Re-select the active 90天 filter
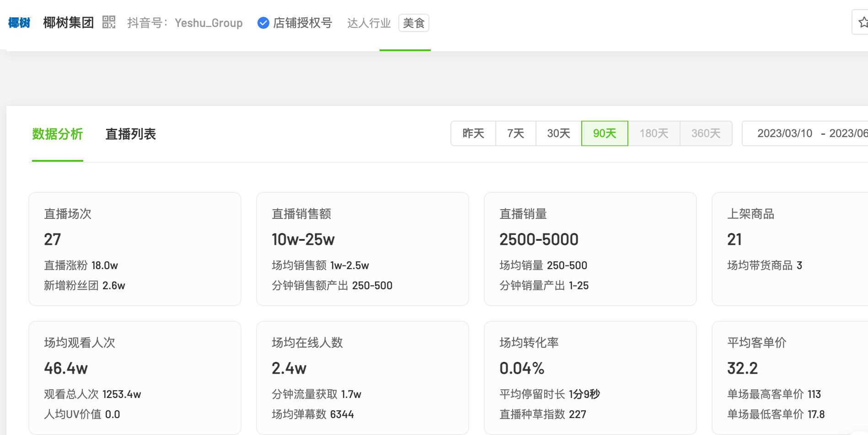This screenshot has width=868, height=435. [604, 133]
